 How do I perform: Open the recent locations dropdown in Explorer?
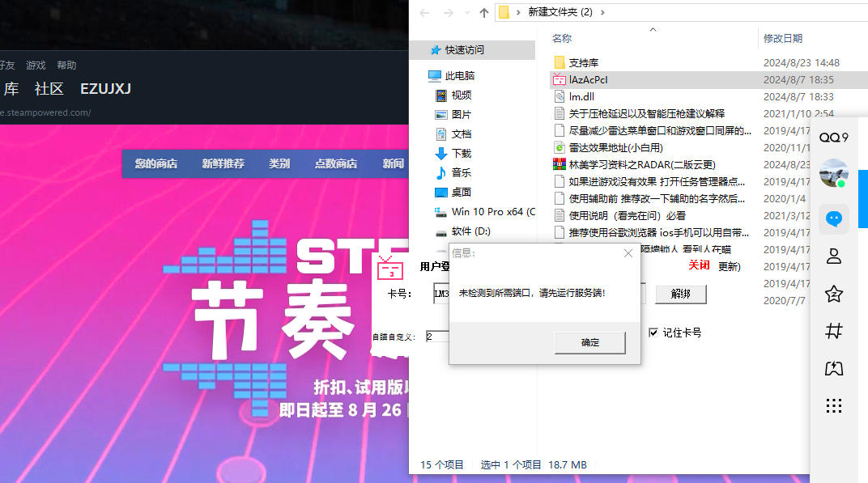[467, 12]
